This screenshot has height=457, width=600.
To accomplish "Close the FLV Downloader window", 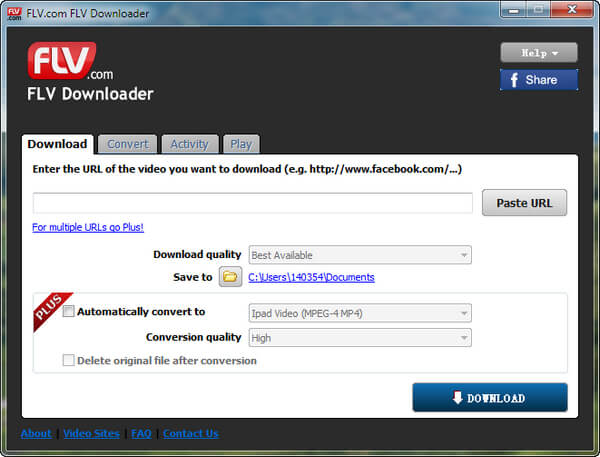I will 572,10.
